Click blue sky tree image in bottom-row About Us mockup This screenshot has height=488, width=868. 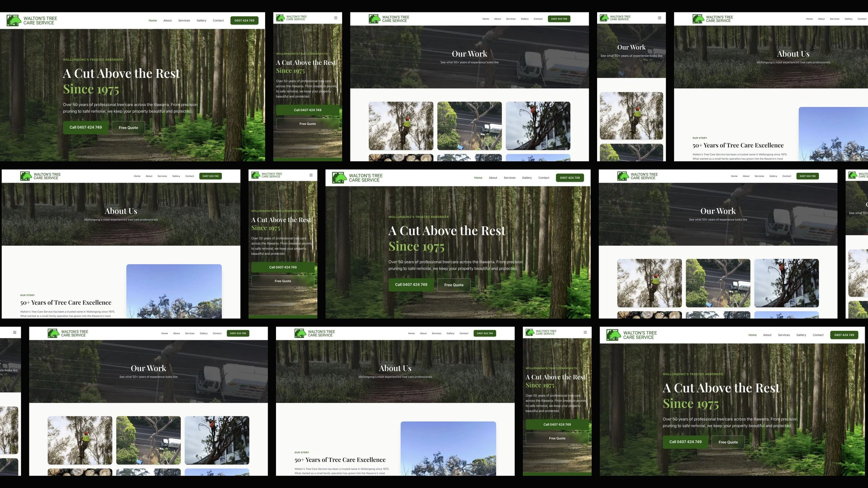(448, 448)
